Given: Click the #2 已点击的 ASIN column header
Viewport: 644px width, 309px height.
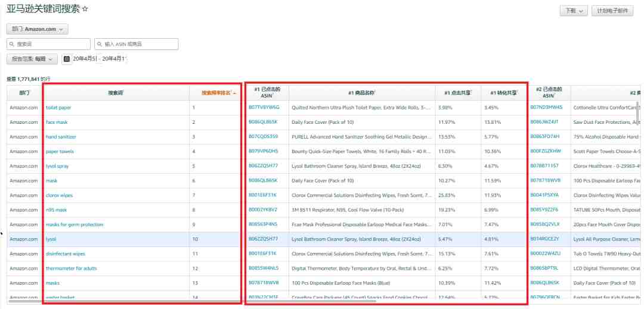Looking at the screenshot, I should pyautogui.click(x=549, y=92).
